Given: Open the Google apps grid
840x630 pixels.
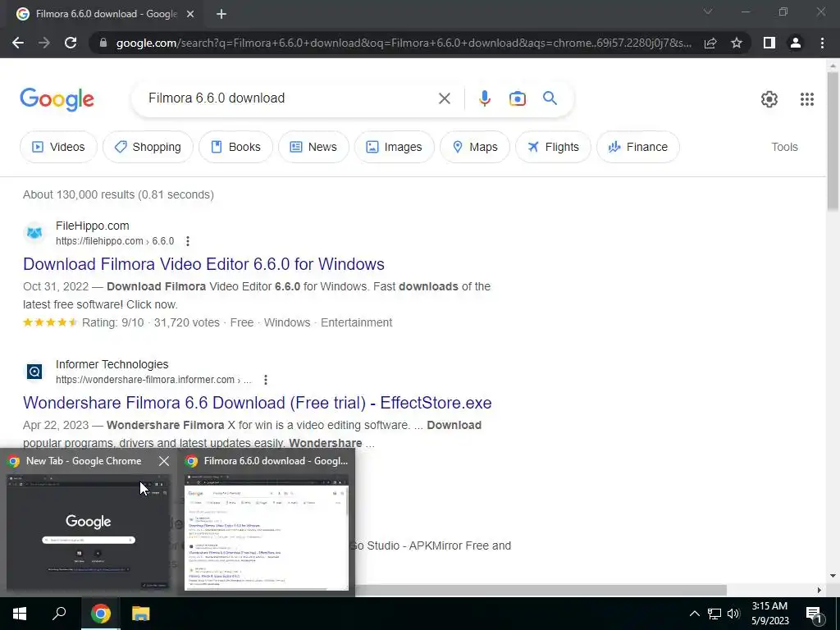Looking at the screenshot, I should click(807, 99).
